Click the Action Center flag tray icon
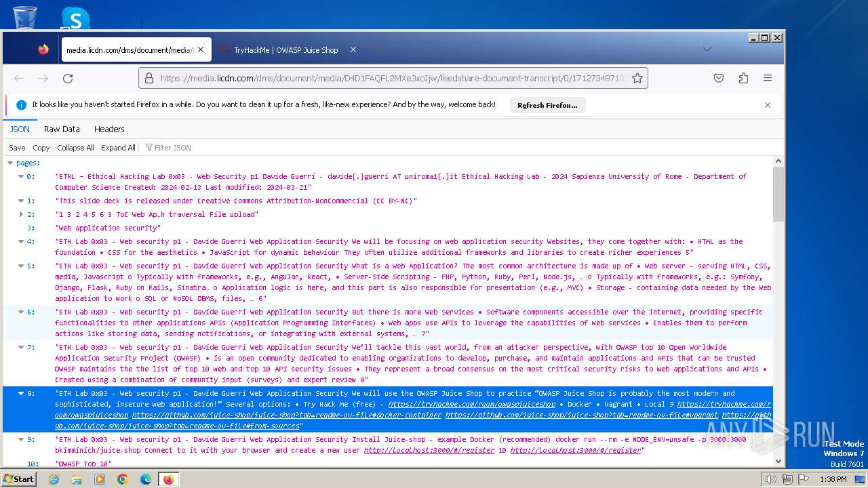 803,479
